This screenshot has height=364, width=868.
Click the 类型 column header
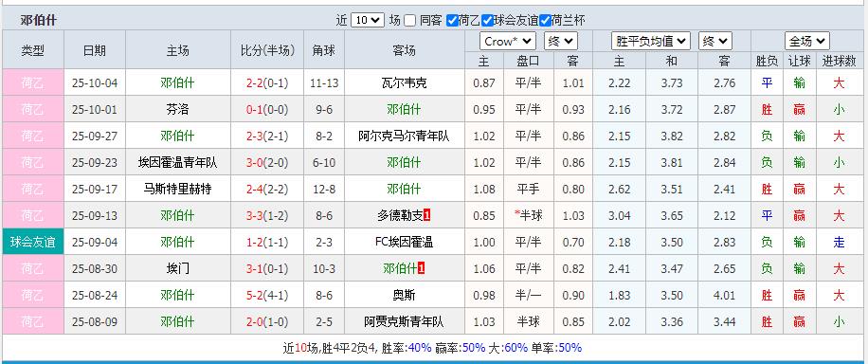32,50
